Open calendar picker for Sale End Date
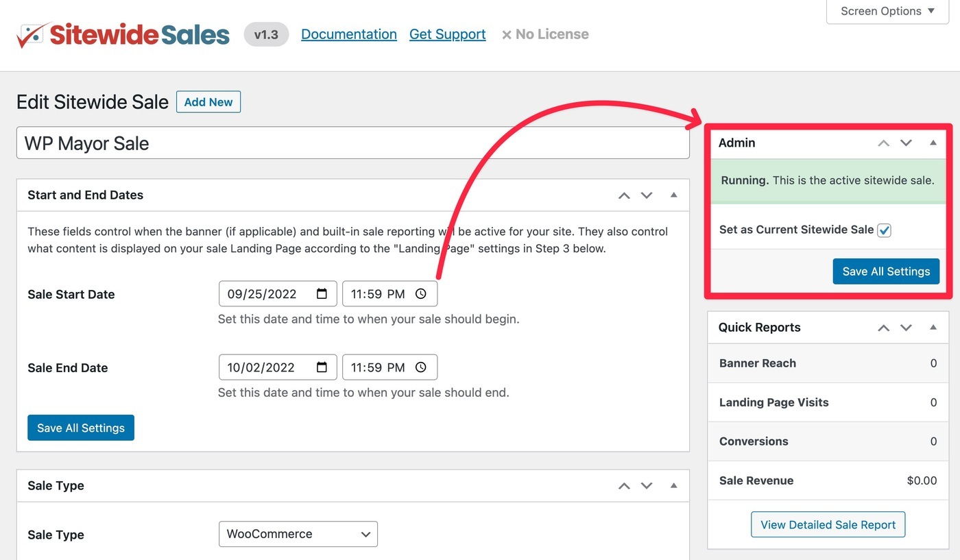The image size is (960, 560). point(322,367)
